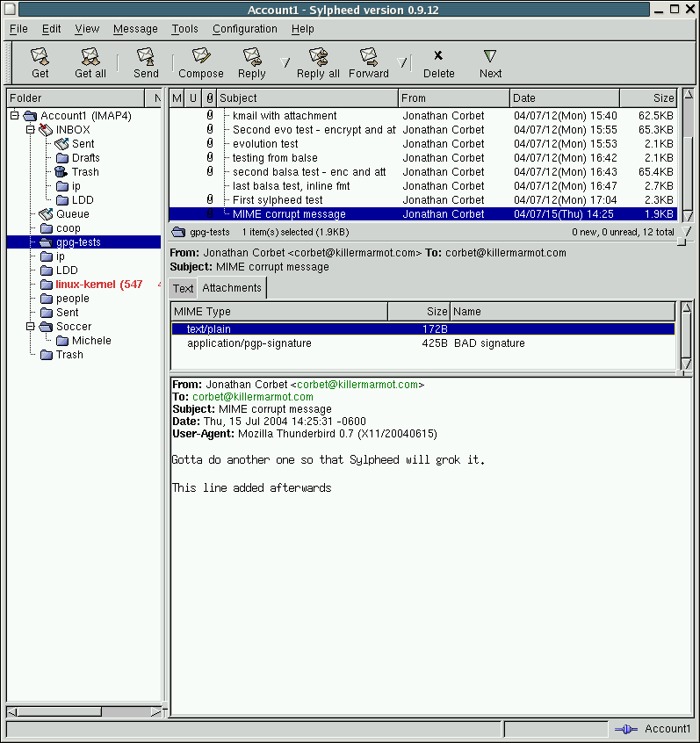Open the View menu
The image size is (700, 743).
[87, 29]
